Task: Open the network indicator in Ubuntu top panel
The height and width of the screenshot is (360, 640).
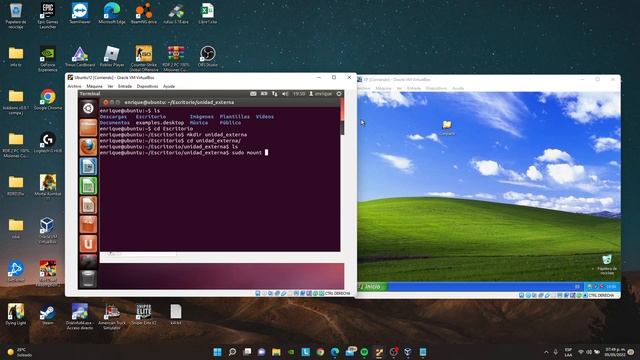Action: pos(275,94)
